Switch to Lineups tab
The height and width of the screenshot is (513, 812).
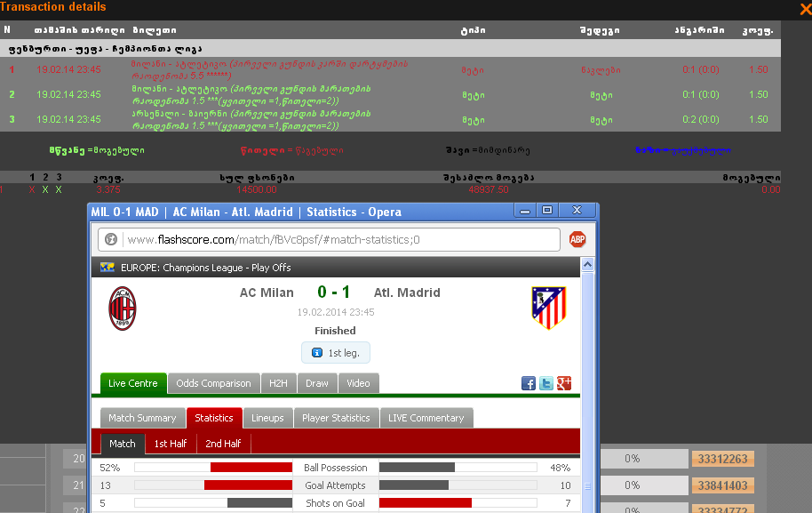267,418
